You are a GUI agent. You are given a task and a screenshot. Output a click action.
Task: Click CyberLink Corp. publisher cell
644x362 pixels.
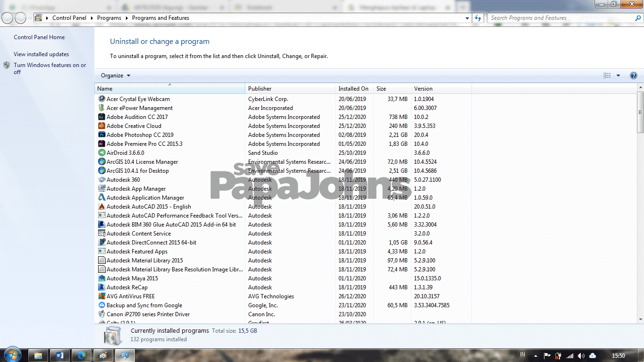click(x=268, y=99)
